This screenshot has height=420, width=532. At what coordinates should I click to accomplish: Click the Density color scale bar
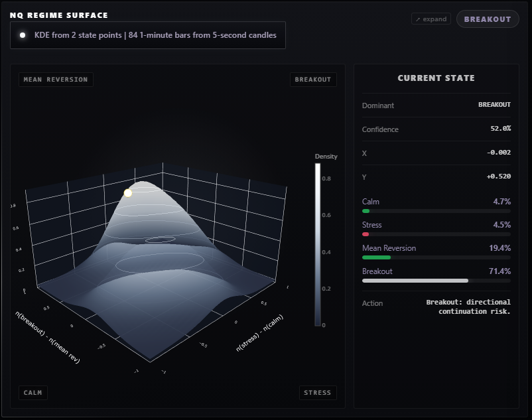pos(318,245)
